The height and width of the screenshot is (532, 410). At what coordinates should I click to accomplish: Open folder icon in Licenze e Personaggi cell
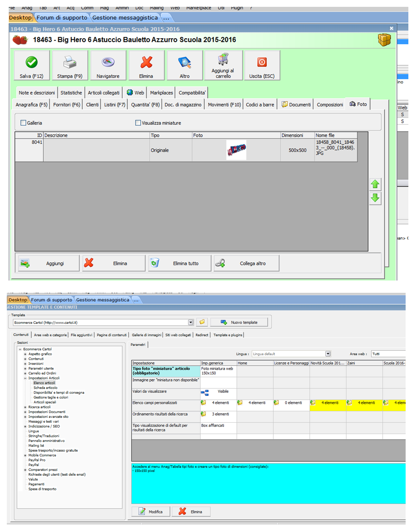276,403
